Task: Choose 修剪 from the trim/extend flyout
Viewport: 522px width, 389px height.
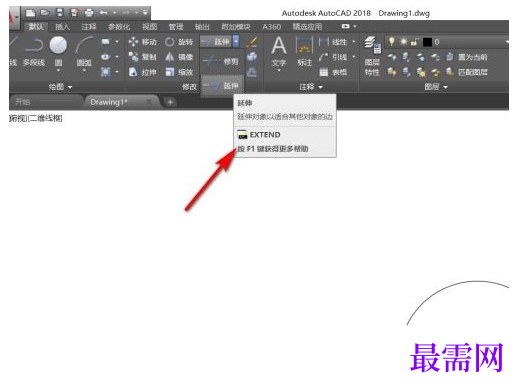Action: [221, 61]
